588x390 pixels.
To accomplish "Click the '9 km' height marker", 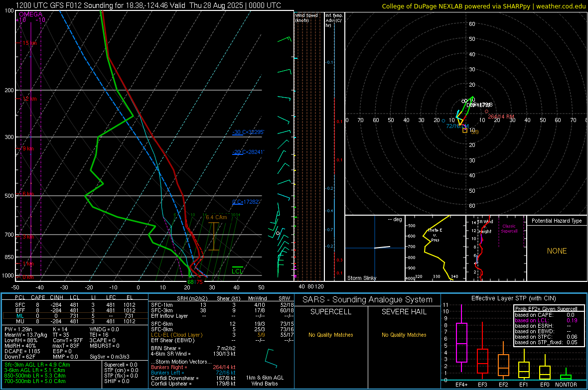I will (28, 149).
